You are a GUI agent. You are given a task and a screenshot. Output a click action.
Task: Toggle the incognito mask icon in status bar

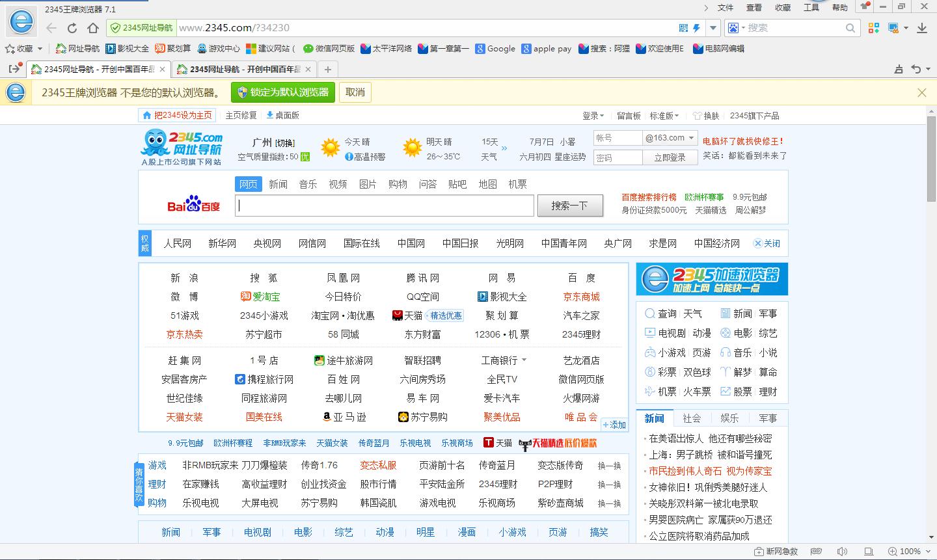click(x=816, y=552)
